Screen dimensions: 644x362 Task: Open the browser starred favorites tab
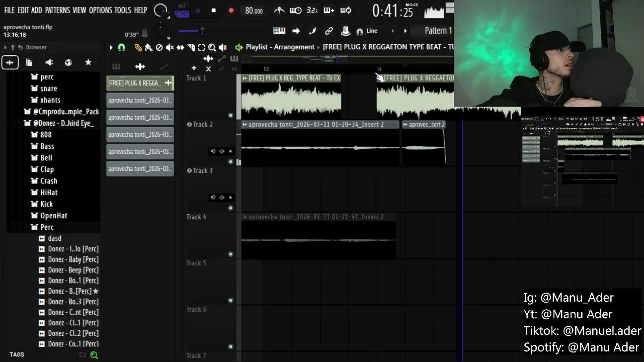coord(88,62)
